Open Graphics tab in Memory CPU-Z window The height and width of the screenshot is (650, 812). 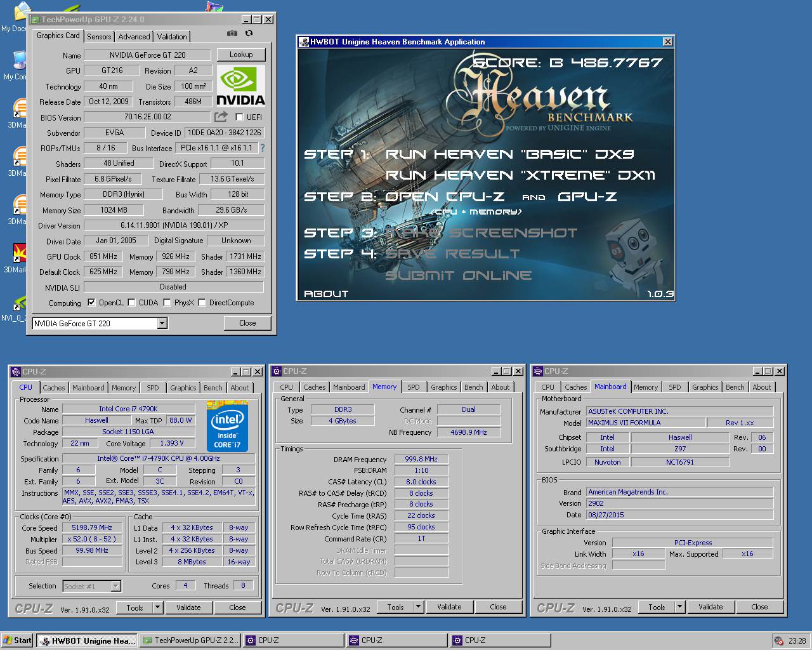(444, 387)
